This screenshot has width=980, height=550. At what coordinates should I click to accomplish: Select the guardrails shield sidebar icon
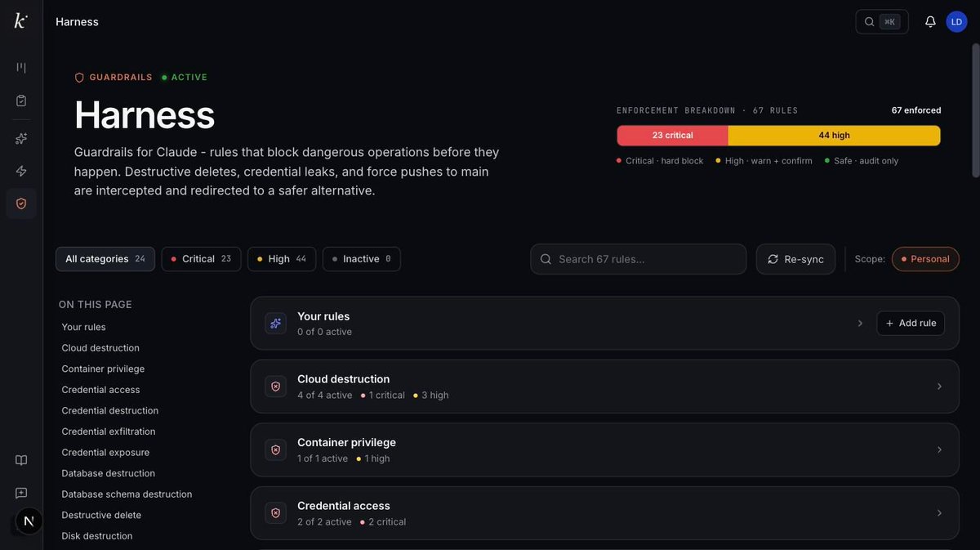(x=21, y=203)
